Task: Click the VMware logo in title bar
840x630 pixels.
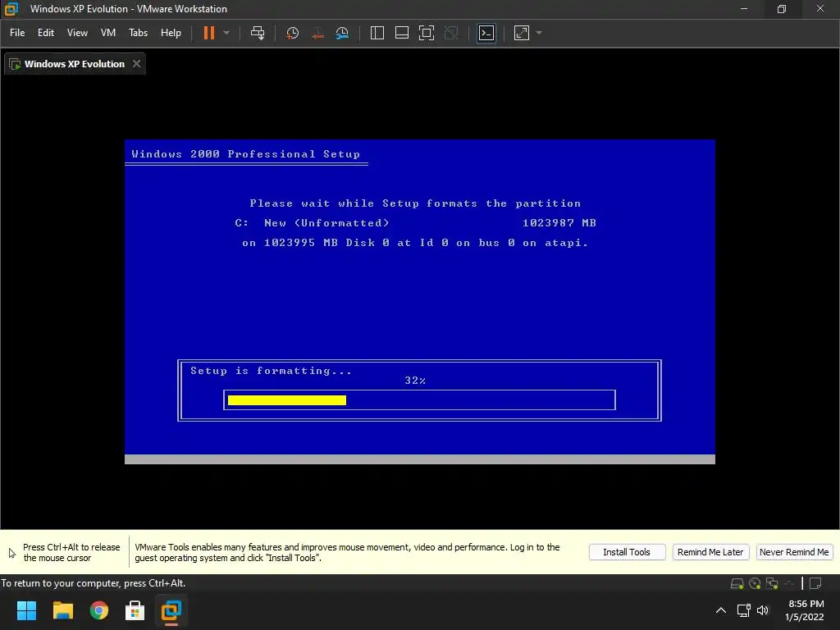Action: tap(11, 8)
